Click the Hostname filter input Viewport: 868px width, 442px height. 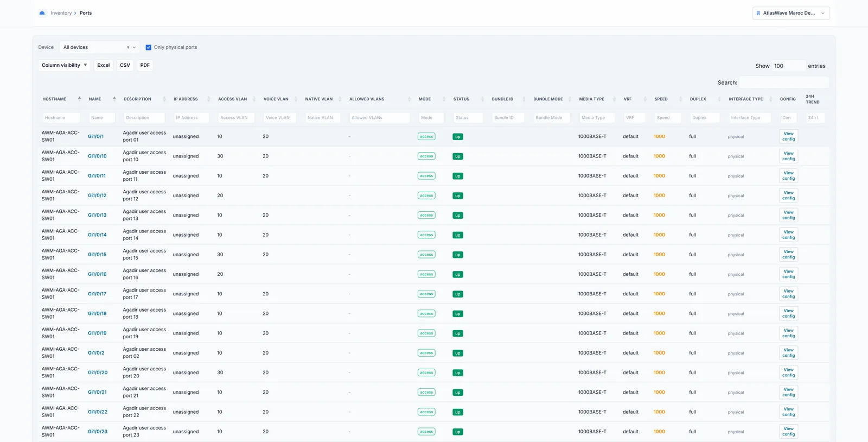61,117
